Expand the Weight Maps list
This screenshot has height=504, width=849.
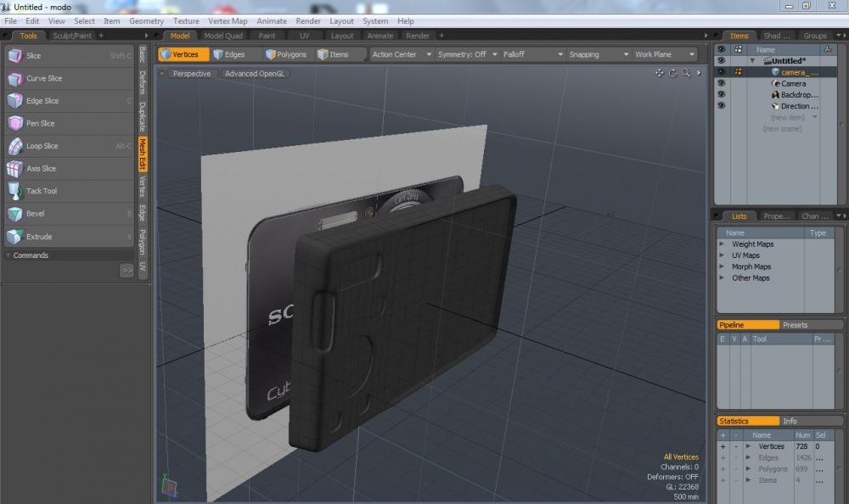722,244
